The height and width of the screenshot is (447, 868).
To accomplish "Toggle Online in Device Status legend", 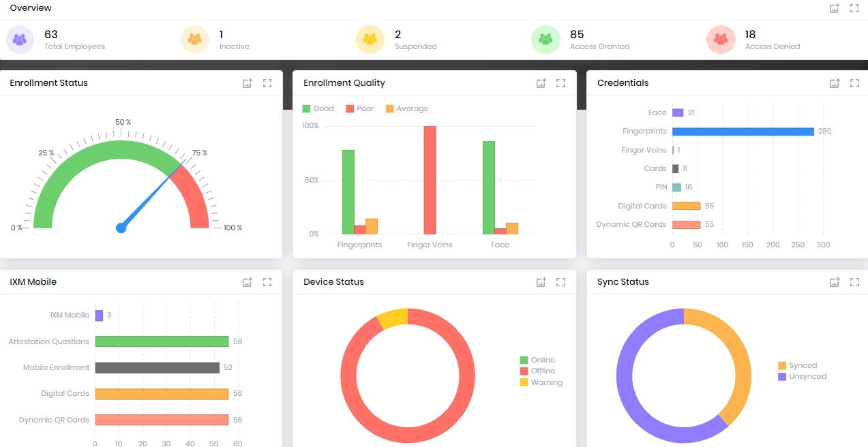I will 537,360.
